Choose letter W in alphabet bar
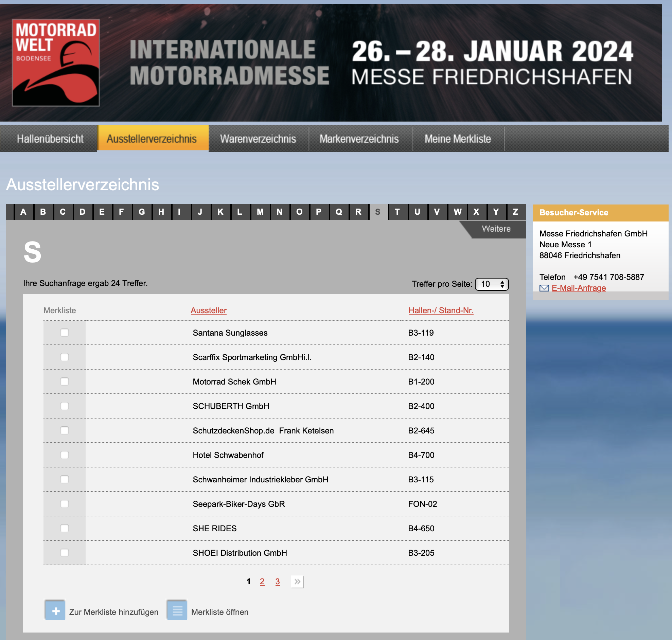The height and width of the screenshot is (640, 672). pos(457,212)
